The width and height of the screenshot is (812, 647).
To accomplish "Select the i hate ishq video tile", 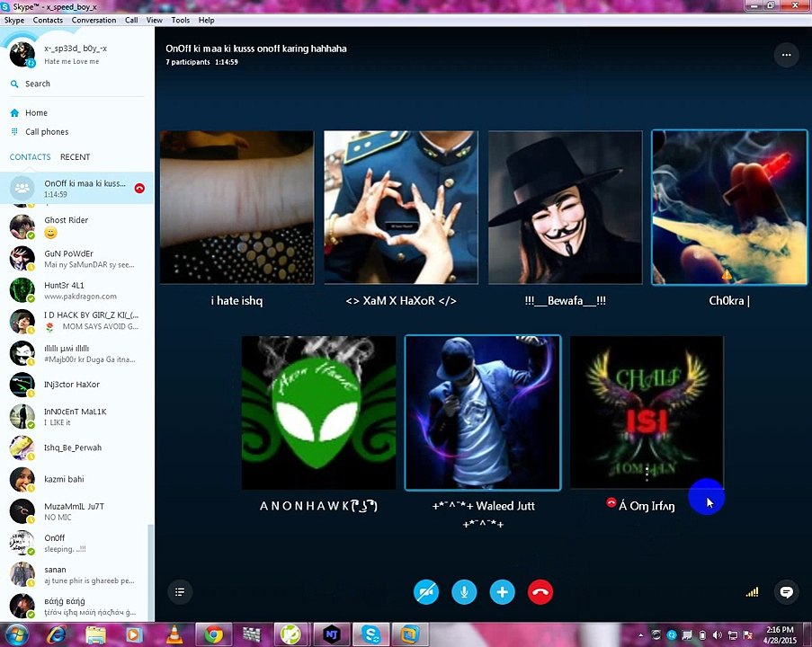I will (x=236, y=207).
